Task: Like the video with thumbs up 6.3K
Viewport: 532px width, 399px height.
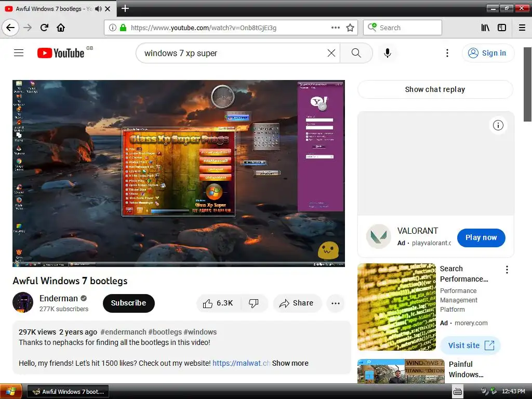Action: (x=219, y=303)
